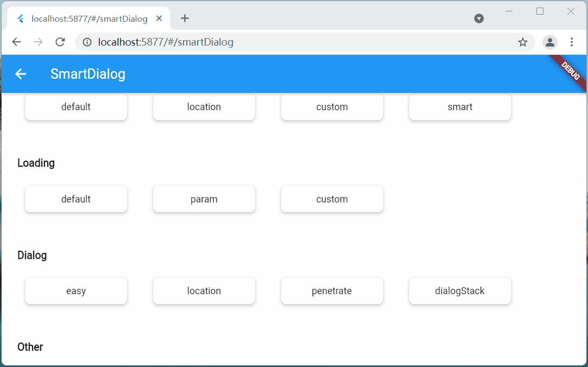Image resolution: width=588 pixels, height=367 pixels.
Task: Open a new browser tab with the plus button
Action: 185,18
